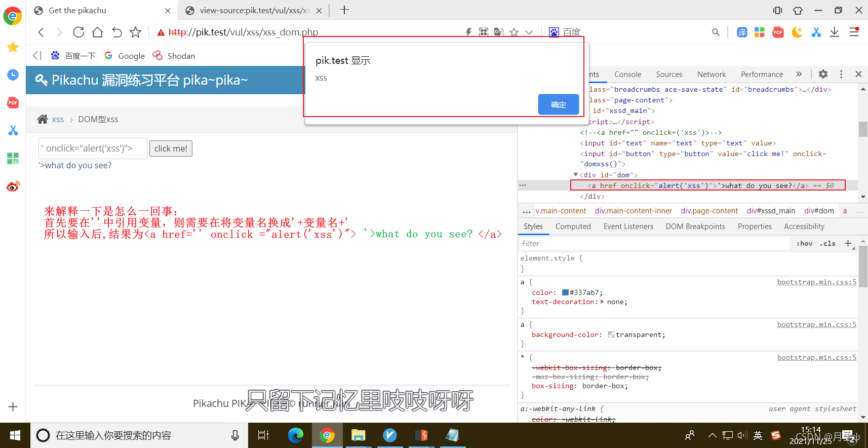Viewport: 868px width, 448px height.
Task: Open Microsoft Edge from taskbar
Action: [296, 435]
